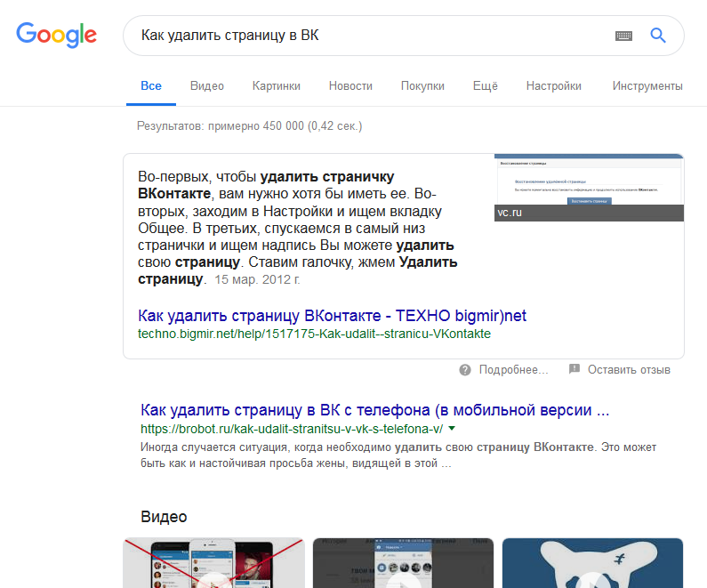The height and width of the screenshot is (588, 707).
Task: Open the Новости tab
Action: (x=350, y=86)
